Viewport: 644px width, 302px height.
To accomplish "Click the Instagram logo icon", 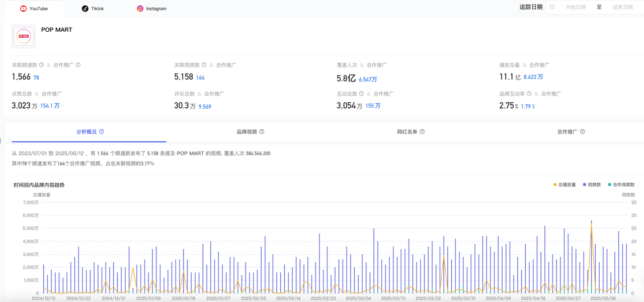I will [x=140, y=9].
